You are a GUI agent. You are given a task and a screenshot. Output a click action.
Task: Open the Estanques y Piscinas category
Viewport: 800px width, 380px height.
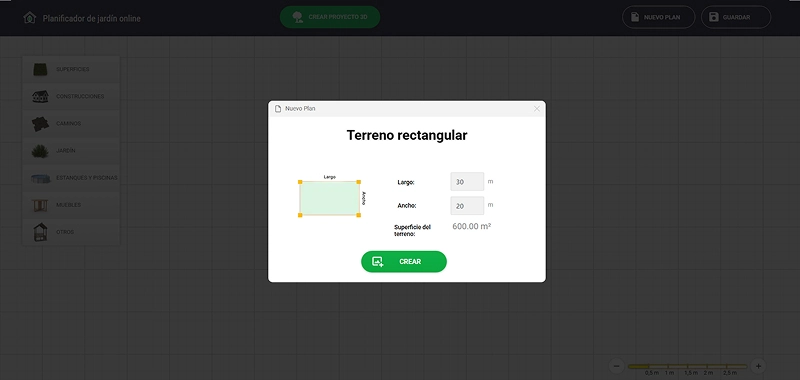(71, 178)
